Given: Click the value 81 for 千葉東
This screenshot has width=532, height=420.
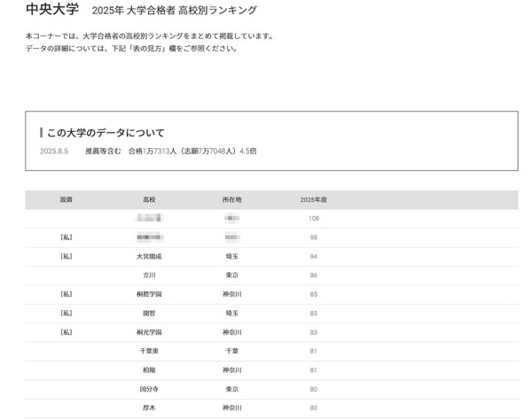Looking at the screenshot, I should point(314,351).
